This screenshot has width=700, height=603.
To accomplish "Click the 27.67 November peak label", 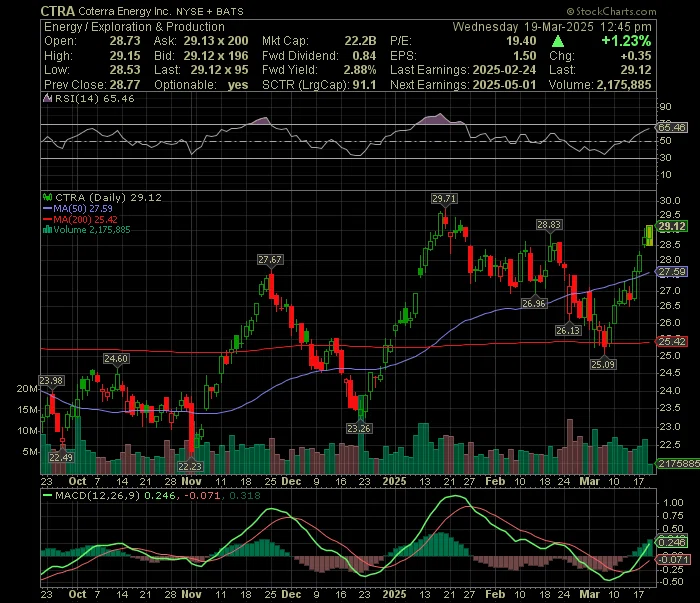I will [x=270, y=259].
